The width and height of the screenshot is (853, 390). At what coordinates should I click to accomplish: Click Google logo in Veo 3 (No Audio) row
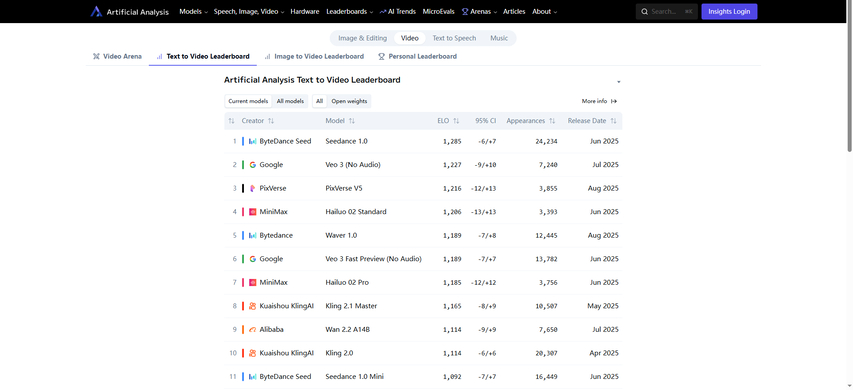(x=252, y=165)
